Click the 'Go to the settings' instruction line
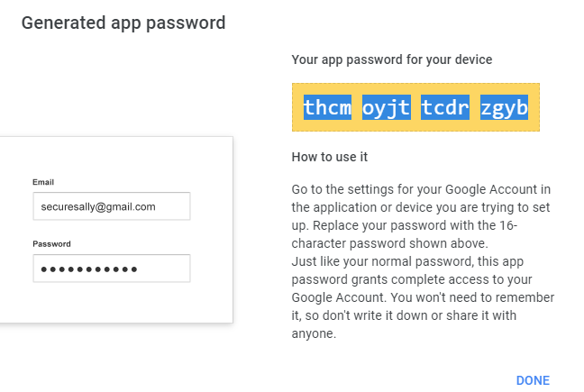584x392 pixels. tap(421, 189)
